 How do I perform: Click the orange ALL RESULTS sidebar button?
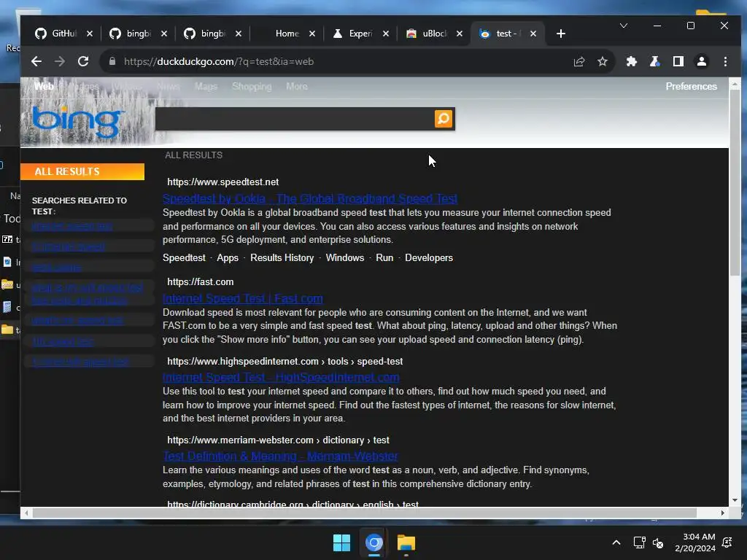click(x=82, y=171)
